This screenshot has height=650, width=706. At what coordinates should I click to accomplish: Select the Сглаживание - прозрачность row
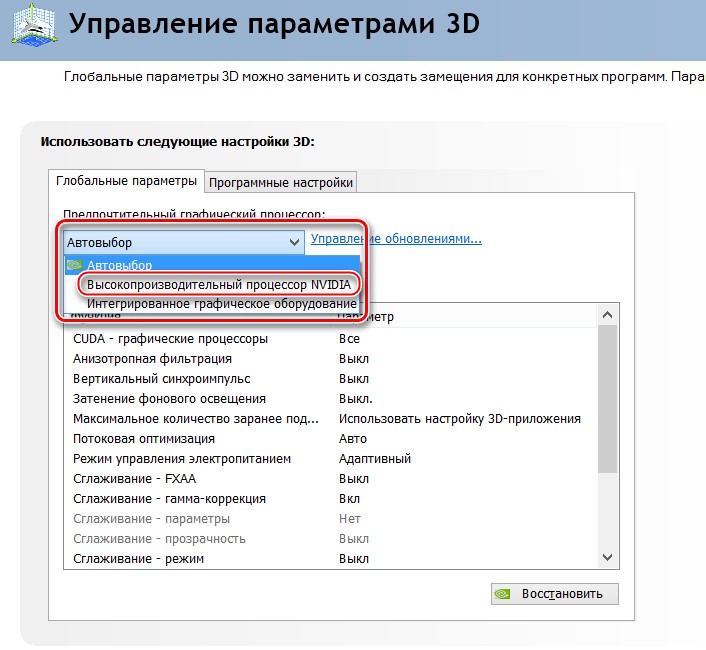click(x=331, y=539)
